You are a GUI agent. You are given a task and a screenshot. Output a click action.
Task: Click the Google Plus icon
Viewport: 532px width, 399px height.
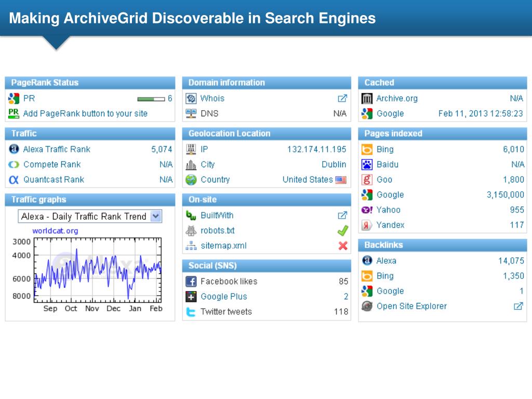coord(191,297)
